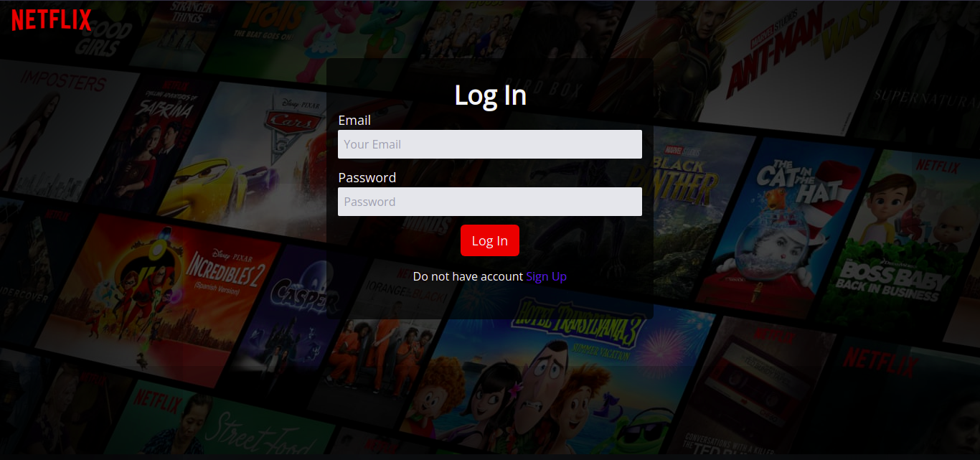Click the Log In heading text
Viewport: 980px width, 460px height.
[491, 95]
